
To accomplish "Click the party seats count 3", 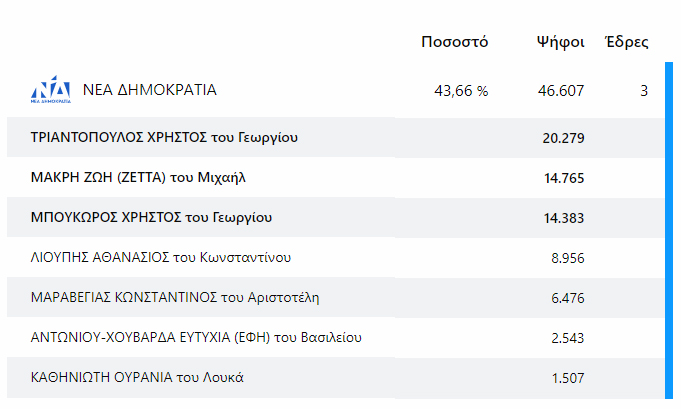I will pyautogui.click(x=644, y=91).
